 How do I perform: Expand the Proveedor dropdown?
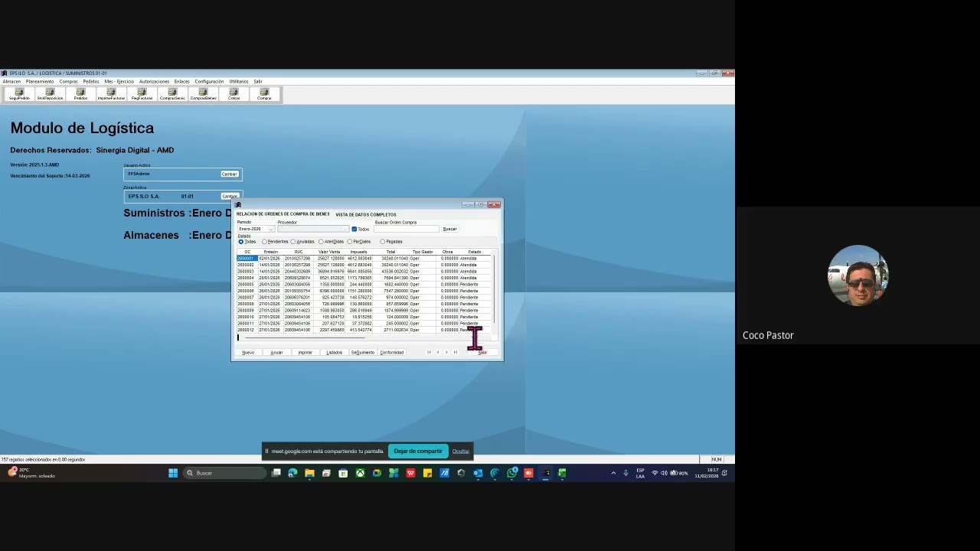coord(346,229)
